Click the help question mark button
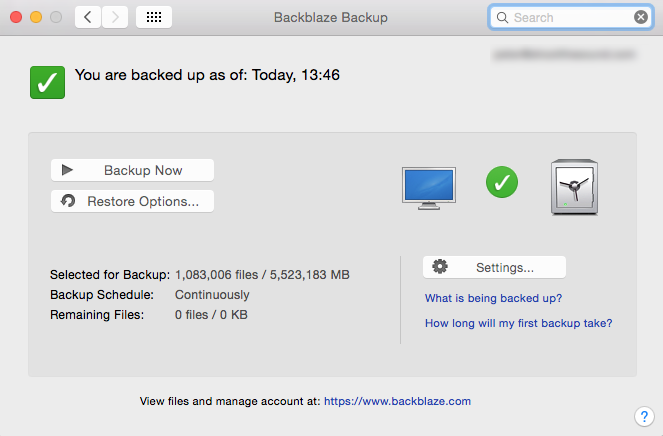 (644, 417)
